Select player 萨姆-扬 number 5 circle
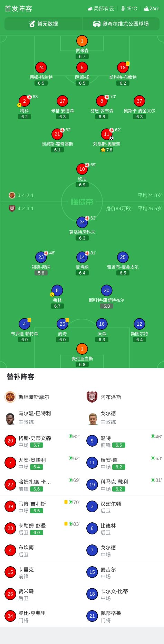Viewport: 164px width, 644px height. point(82,67)
